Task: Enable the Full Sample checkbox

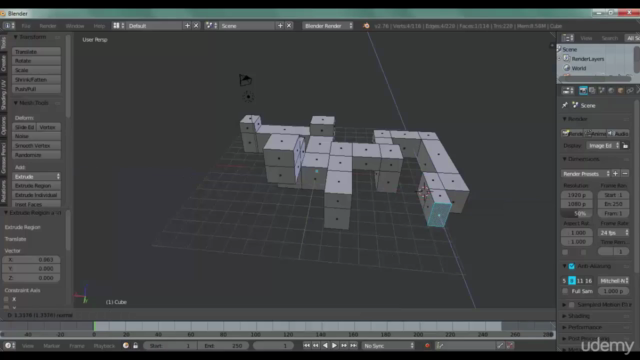Action: click(565, 291)
